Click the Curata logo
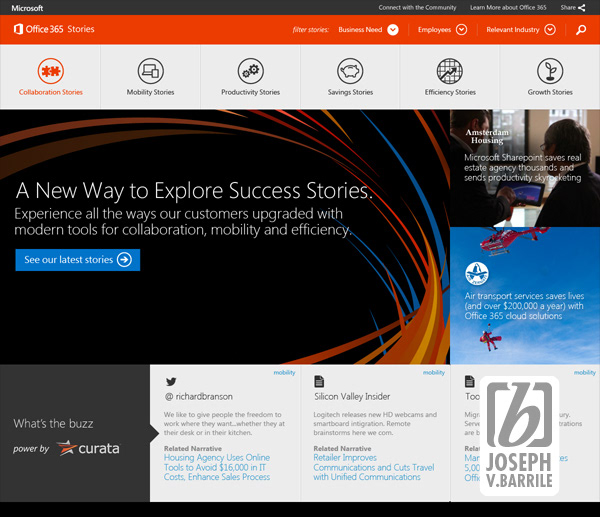This screenshot has width=600, height=517. pyautogui.click(x=88, y=448)
